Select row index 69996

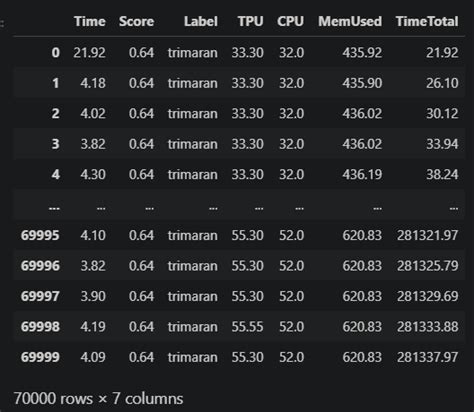coord(40,266)
